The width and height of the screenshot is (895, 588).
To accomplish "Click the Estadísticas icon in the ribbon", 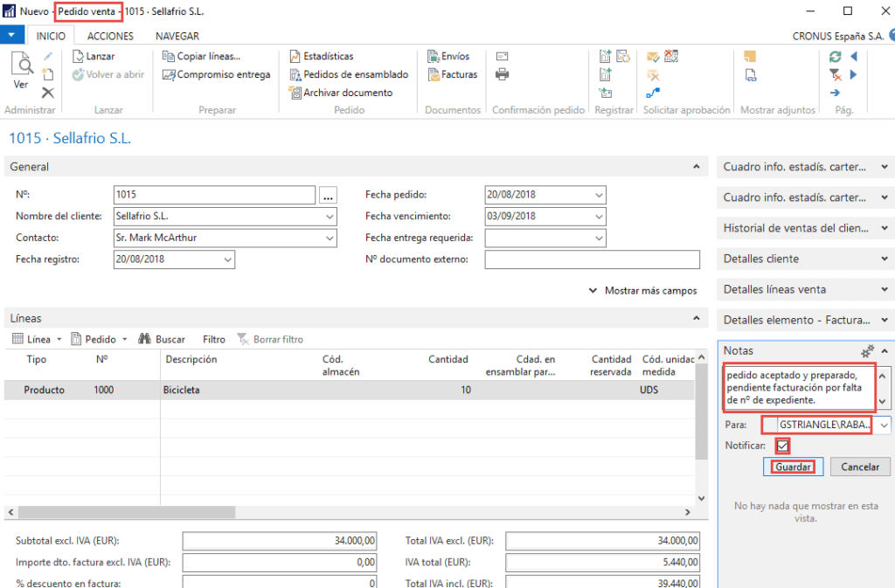I will (x=295, y=55).
